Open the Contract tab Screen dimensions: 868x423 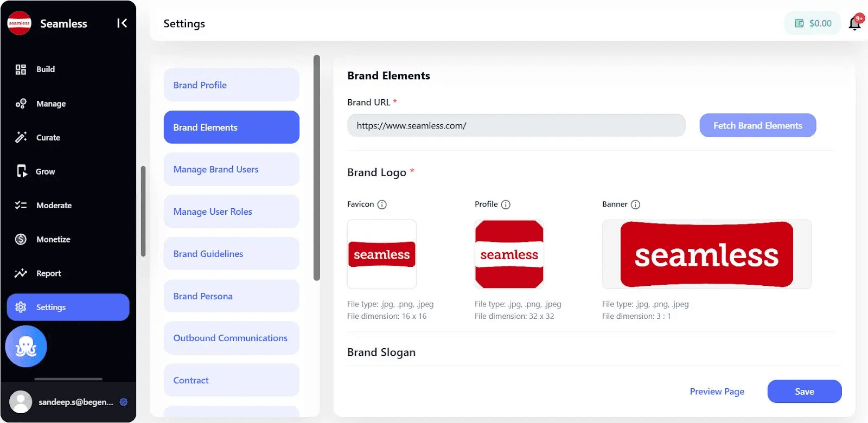(232, 380)
